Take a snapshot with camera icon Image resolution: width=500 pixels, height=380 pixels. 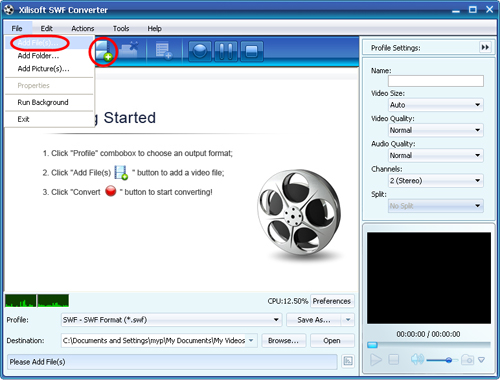point(467,360)
